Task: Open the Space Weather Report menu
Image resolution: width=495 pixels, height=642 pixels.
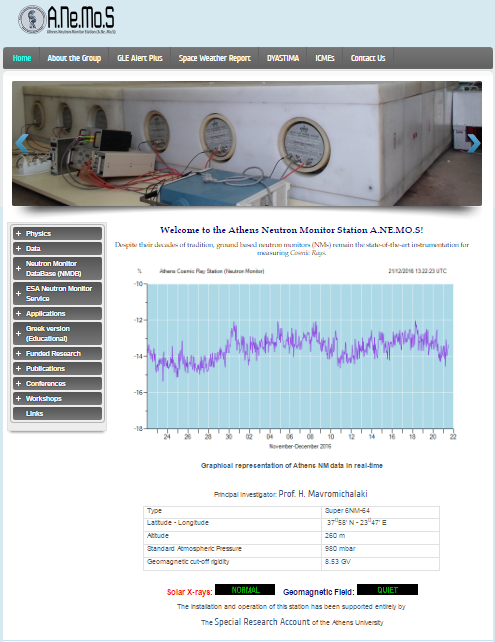Action: pos(215,58)
